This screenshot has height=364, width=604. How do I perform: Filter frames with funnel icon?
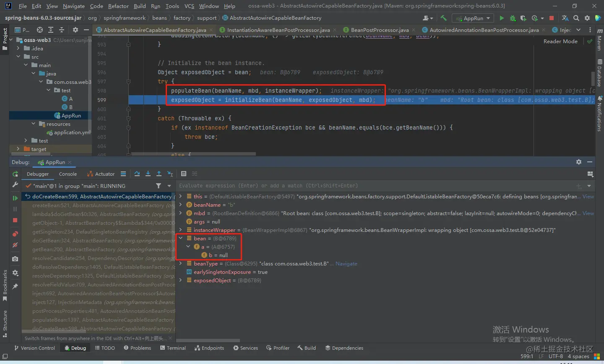[159, 186]
